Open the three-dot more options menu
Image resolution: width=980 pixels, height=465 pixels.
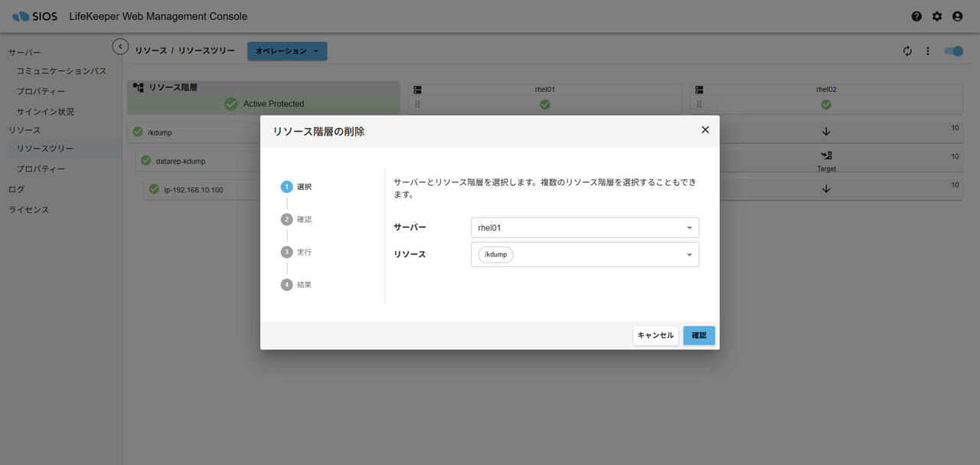tap(928, 51)
